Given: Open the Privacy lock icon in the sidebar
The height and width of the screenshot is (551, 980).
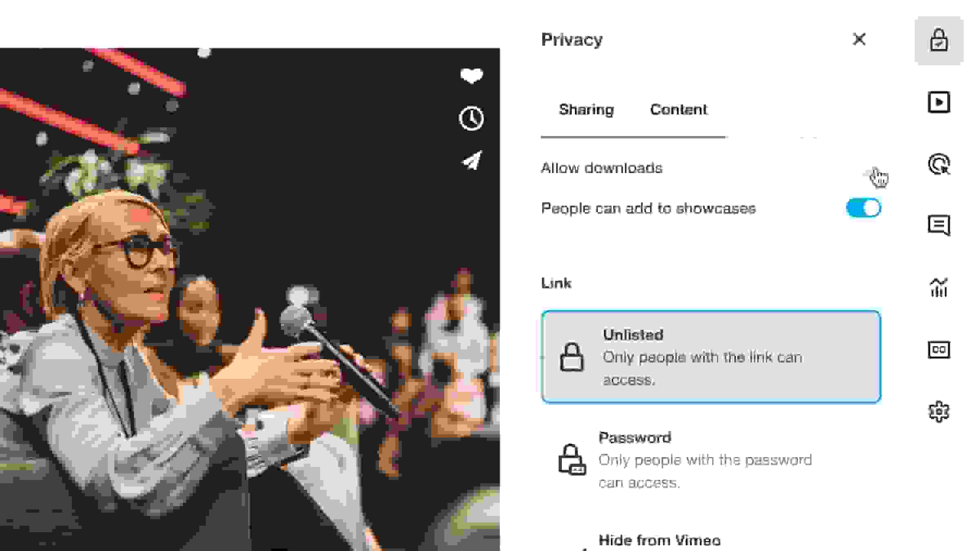Looking at the screenshot, I should coord(939,41).
